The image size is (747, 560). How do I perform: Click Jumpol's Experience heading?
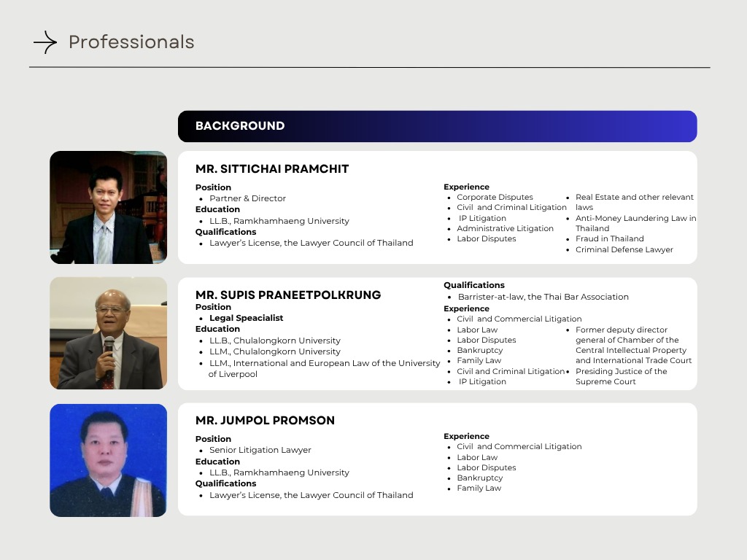point(466,436)
